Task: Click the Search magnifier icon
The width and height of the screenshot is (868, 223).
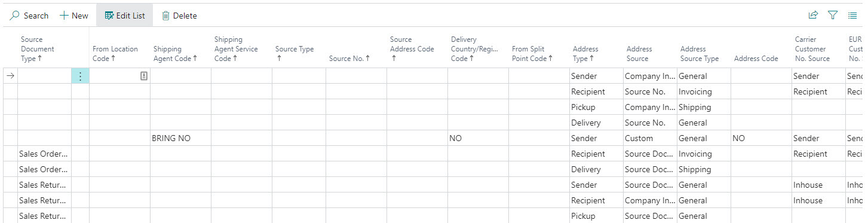Action: [x=15, y=16]
